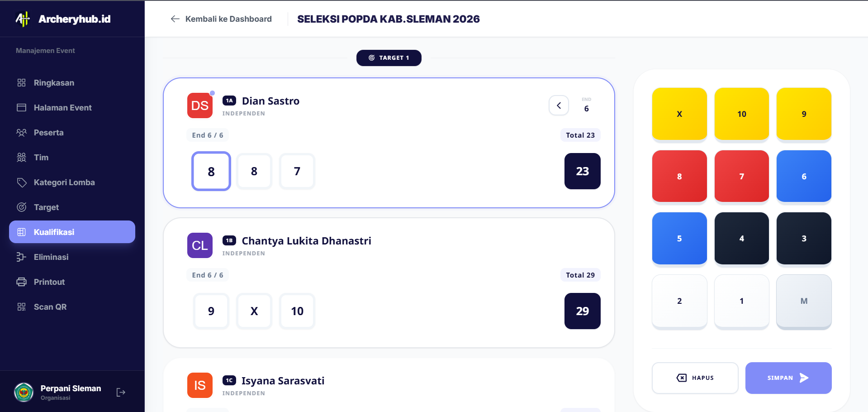
Task: Open Kategori Lomba via its tag icon
Action: pyautogui.click(x=21, y=182)
